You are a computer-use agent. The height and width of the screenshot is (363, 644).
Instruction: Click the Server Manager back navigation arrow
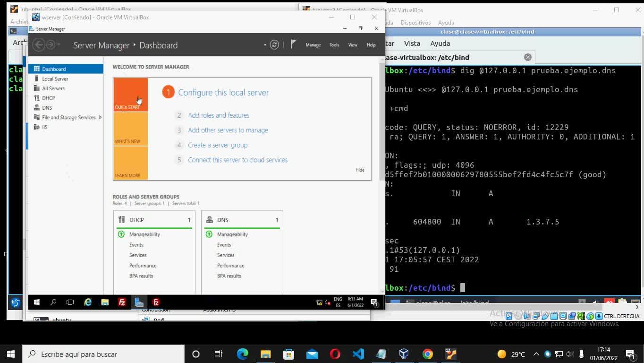tap(39, 45)
